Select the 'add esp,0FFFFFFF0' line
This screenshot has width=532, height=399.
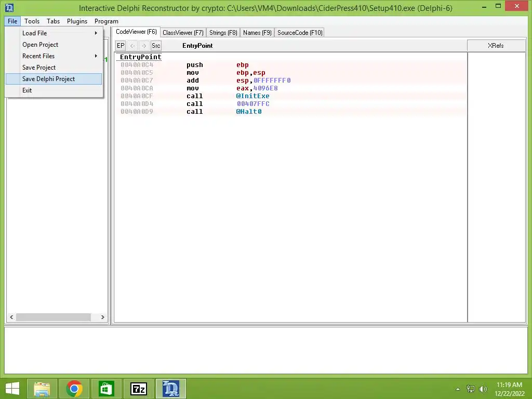point(291,81)
